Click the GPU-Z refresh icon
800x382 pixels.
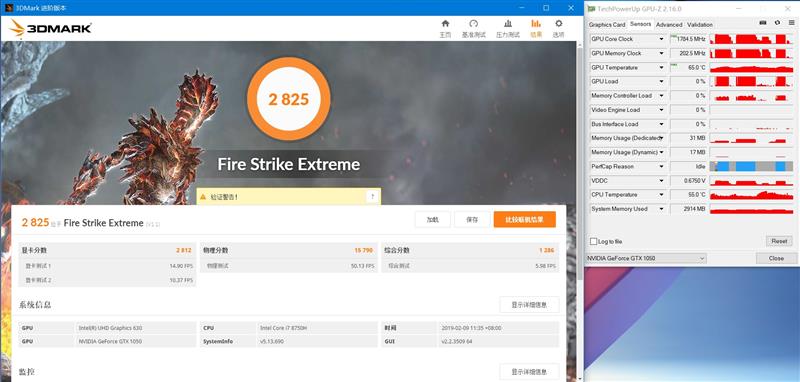pos(777,23)
